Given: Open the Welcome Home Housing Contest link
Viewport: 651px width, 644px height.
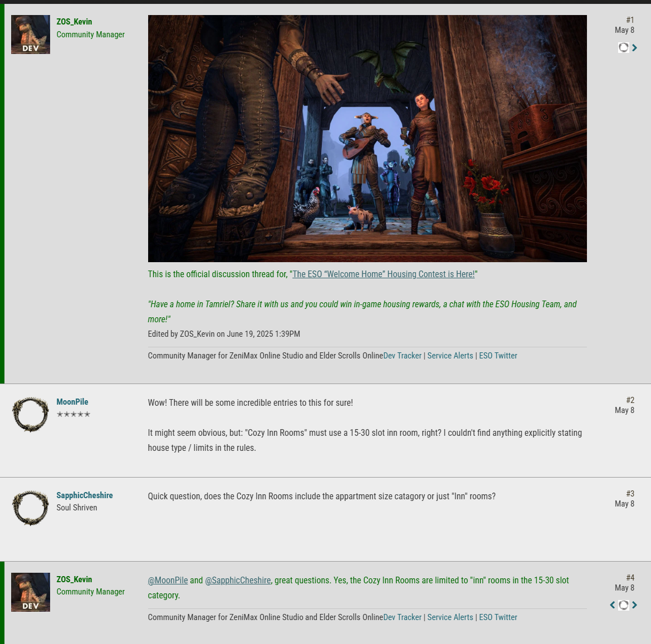Looking at the screenshot, I should 383,274.
